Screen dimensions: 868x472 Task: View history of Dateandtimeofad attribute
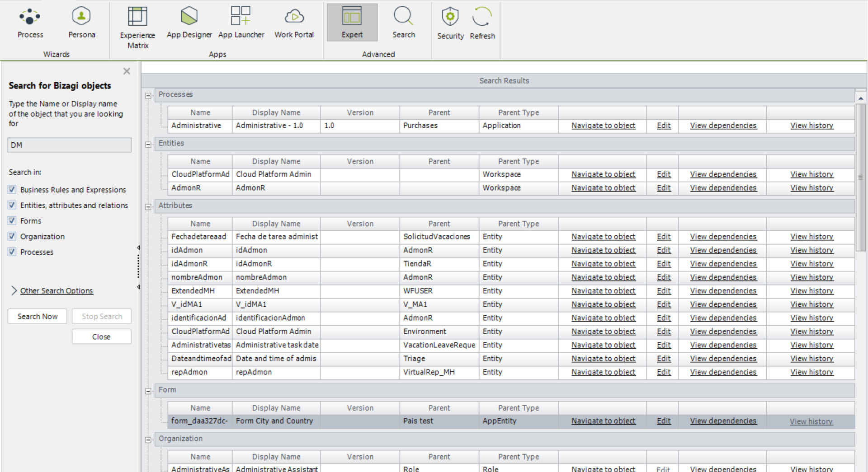pos(811,359)
